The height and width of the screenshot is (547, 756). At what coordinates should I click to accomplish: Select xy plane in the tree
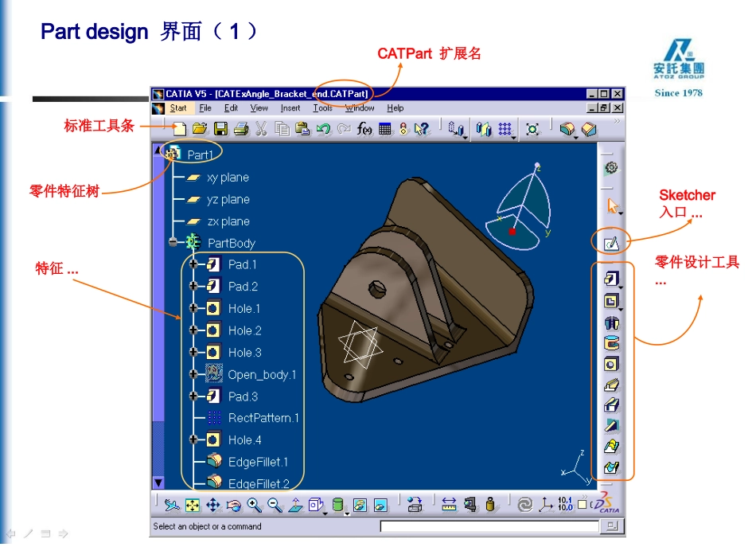[x=228, y=177]
